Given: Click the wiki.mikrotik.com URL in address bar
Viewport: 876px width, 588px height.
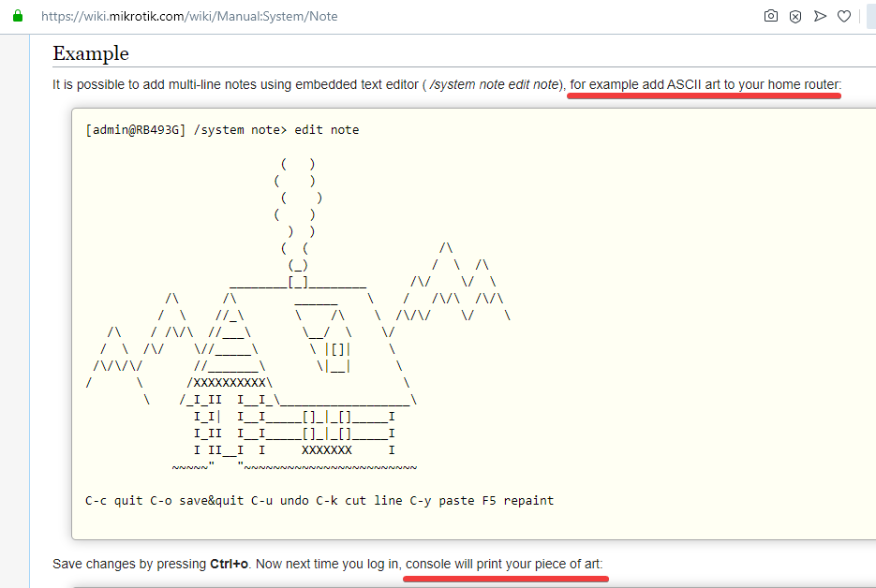Looking at the screenshot, I should [x=189, y=16].
